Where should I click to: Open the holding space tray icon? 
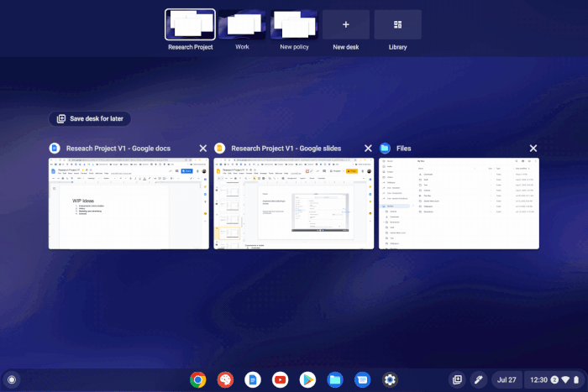click(457, 379)
